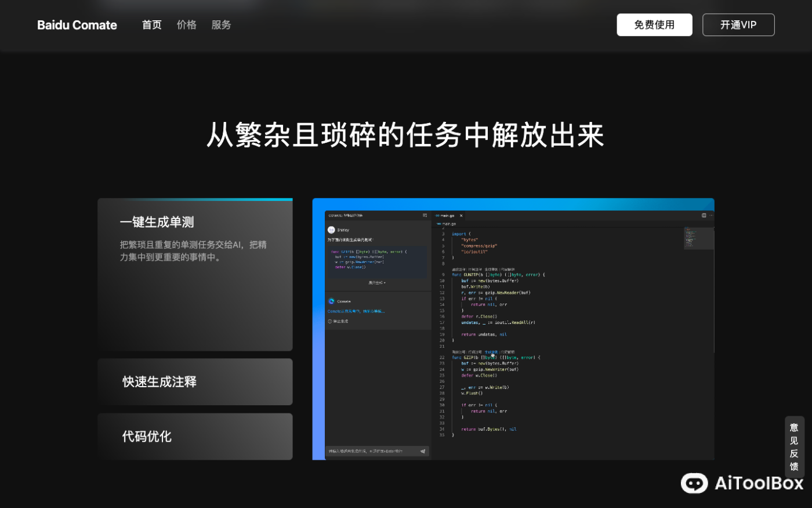The width and height of the screenshot is (812, 508).
Task: Click the Comate logo icon in the chat panel
Action: point(331,301)
